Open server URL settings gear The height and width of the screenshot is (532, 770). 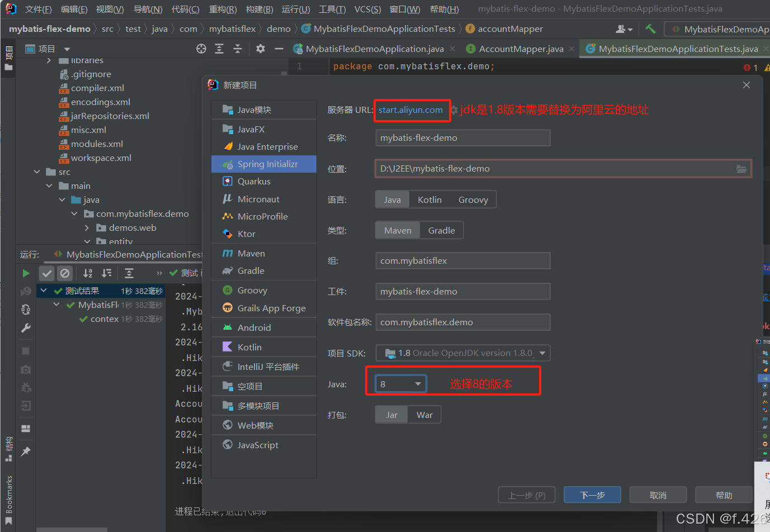pos(454,110)
